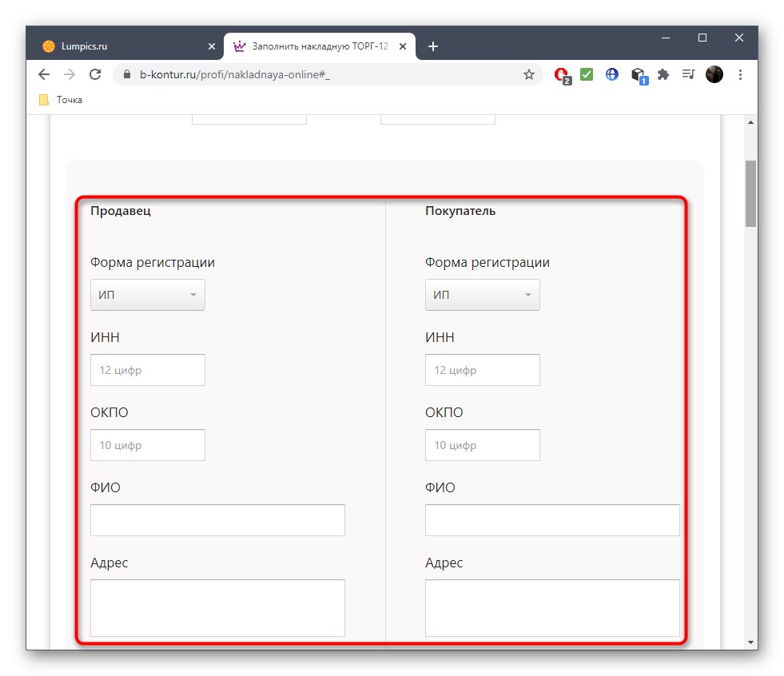784x676 pixels.
Task: Click the seller ИНН input field
Action: point(147,369)
